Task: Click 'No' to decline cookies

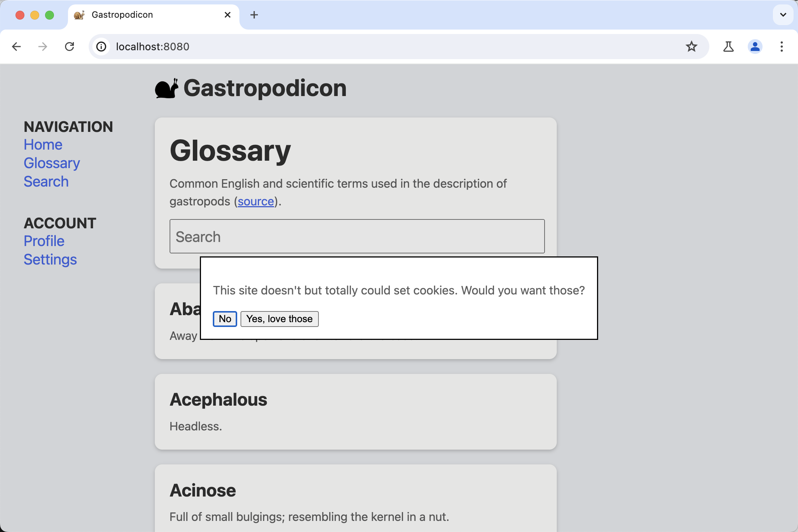Action: pyautogui.click(x=225, y=319)
